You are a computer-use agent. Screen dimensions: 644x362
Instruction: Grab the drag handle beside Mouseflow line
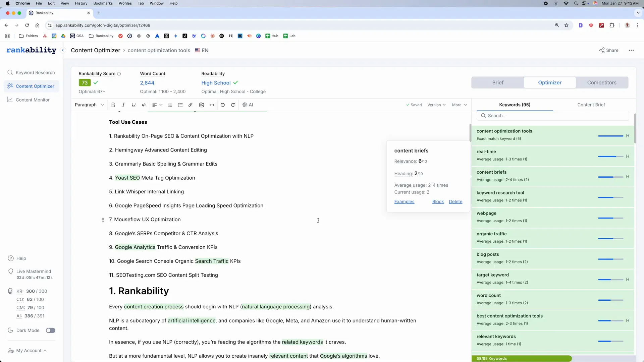(103, 220)
